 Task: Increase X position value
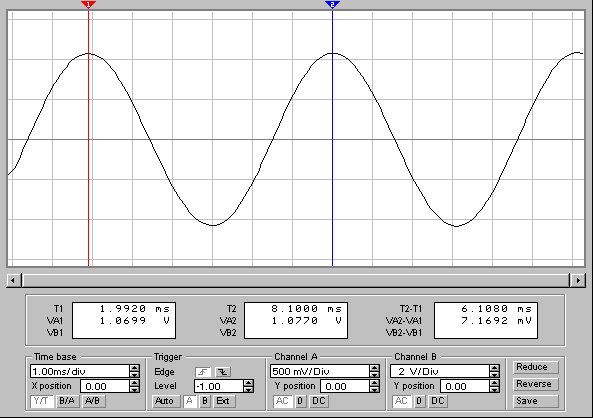(x=134, y=383)
